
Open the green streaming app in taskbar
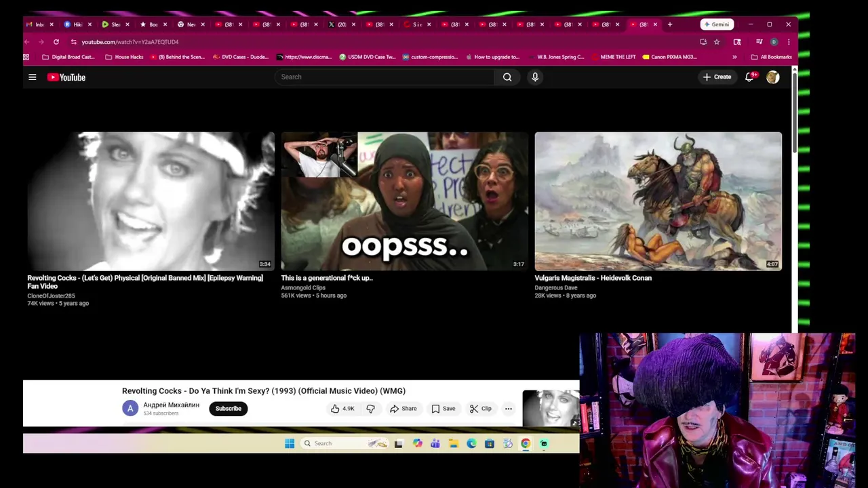(544, 443)
